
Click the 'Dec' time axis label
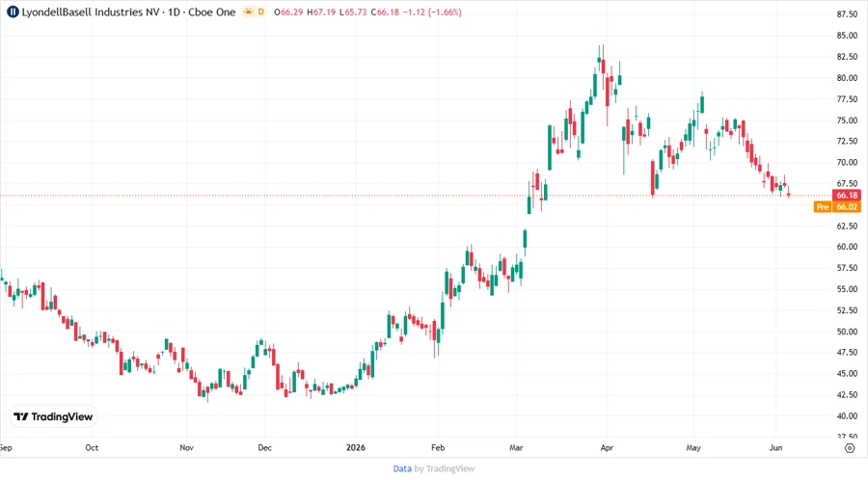point(264,448)
